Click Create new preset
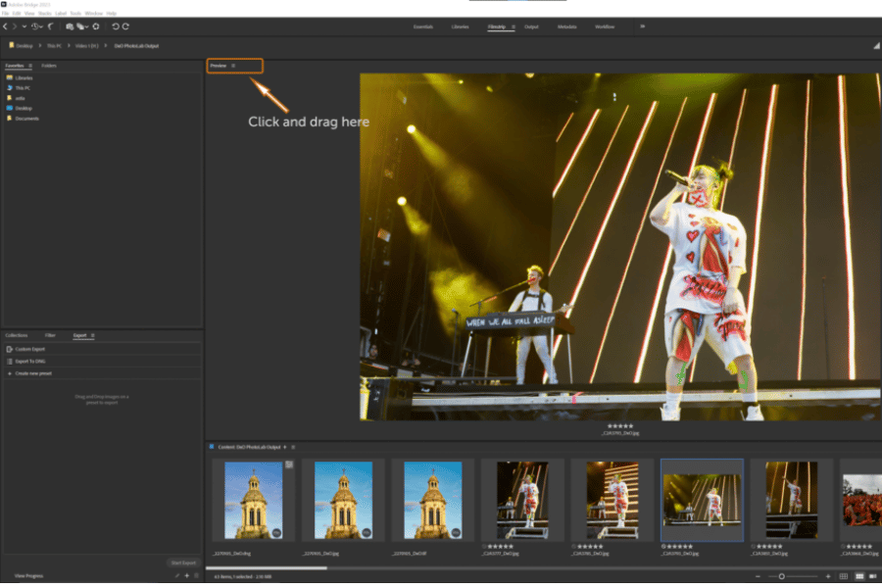This screenshot has width=882, height=588. pos(33,373)
